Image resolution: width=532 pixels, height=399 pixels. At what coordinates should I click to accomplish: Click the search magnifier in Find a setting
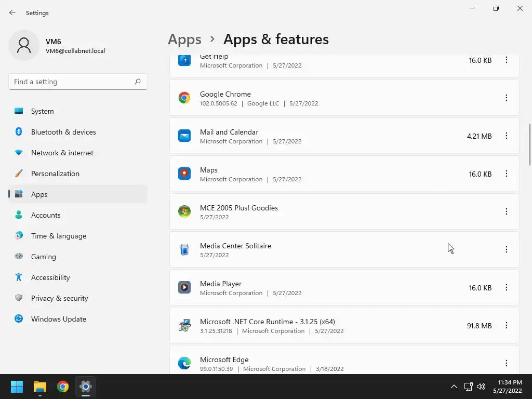point(138,82)
